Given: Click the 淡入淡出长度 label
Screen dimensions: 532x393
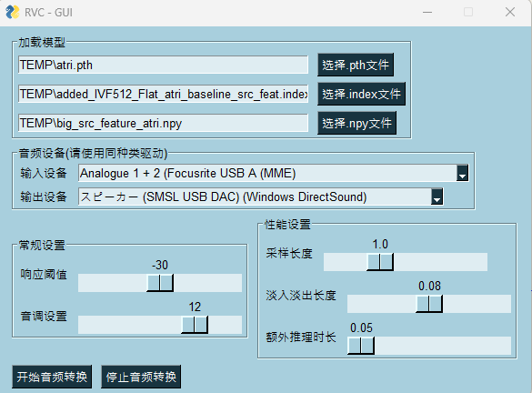Looking at the screenshot, I should pos(301,296).
